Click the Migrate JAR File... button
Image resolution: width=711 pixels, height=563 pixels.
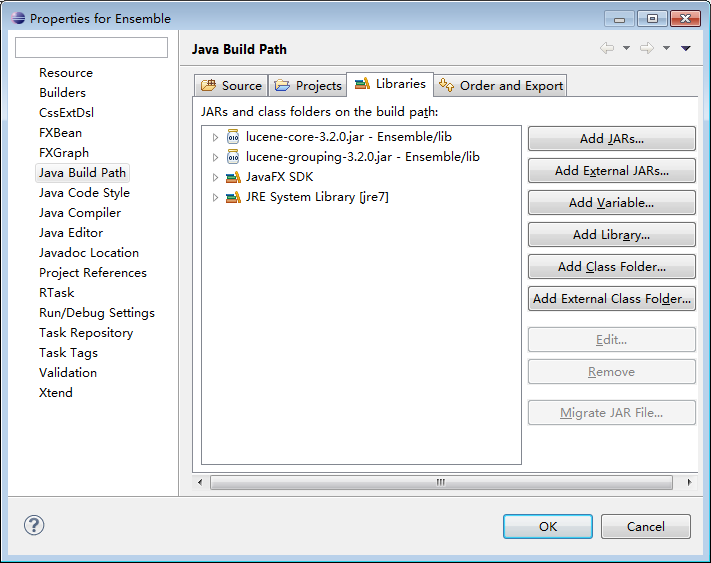pyautogui.click(x=612, y=413)
